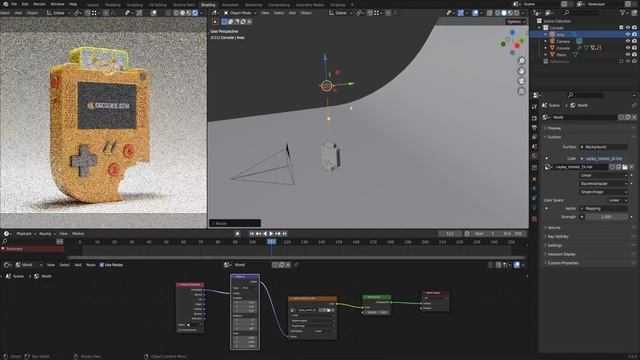Select the Environment Texture node header
Viewport: 640px width, 360px height.
click(x=312, y=298)
